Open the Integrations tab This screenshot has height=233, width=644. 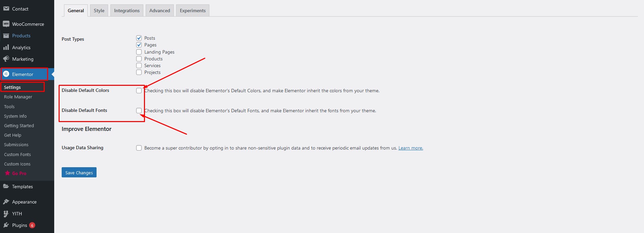click(x=127, y=11)
